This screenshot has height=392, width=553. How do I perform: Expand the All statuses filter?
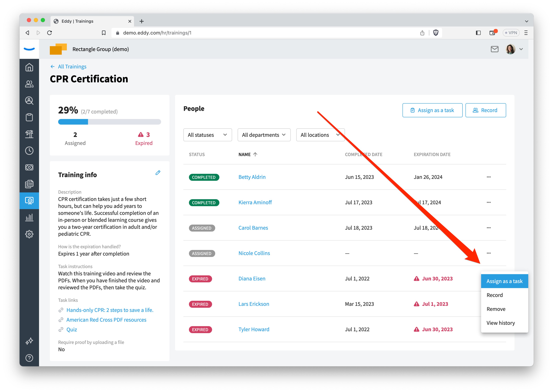click(207, 135)
